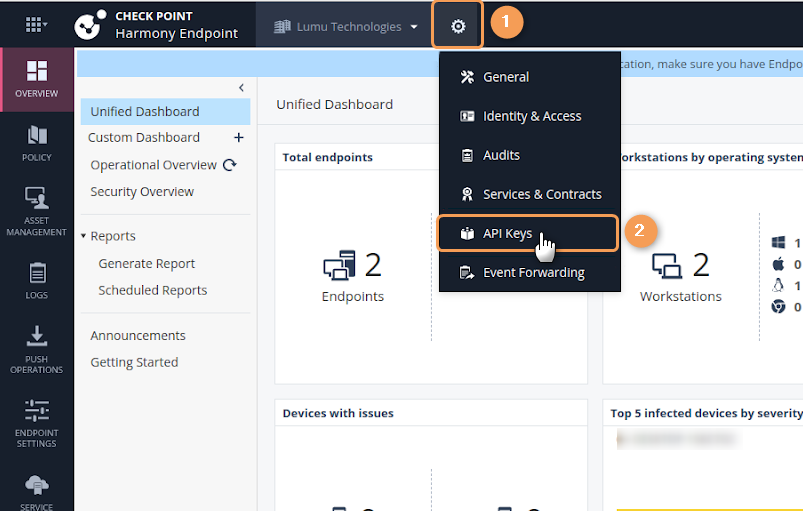Select Audits in the settings menu
This screenshot has height=511, width=803.
click(x=501, y=155)
